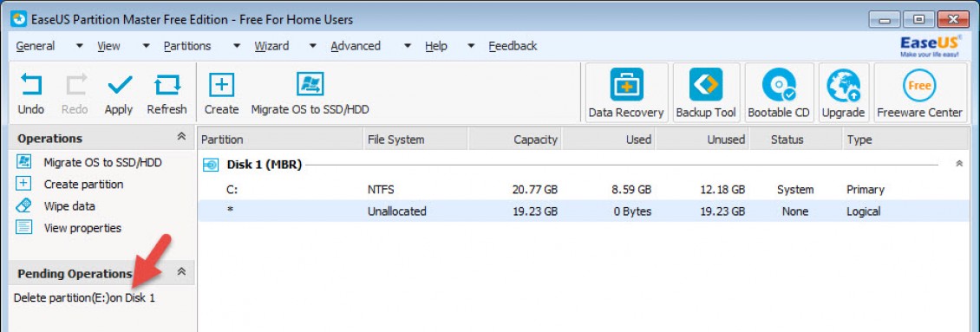Image resolution: width=980 pixels, height=332 pixels.
Task: Click the System status cell
Action: [795, 190]
